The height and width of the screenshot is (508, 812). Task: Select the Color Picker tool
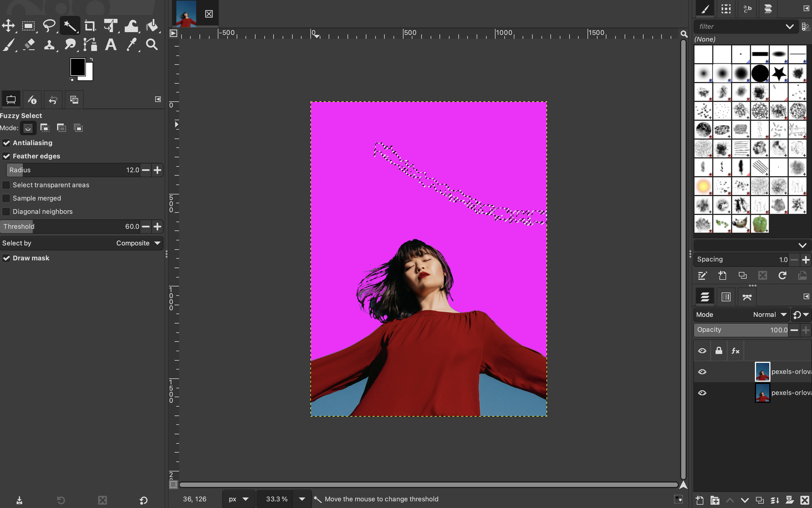click(x=131, y=45)
